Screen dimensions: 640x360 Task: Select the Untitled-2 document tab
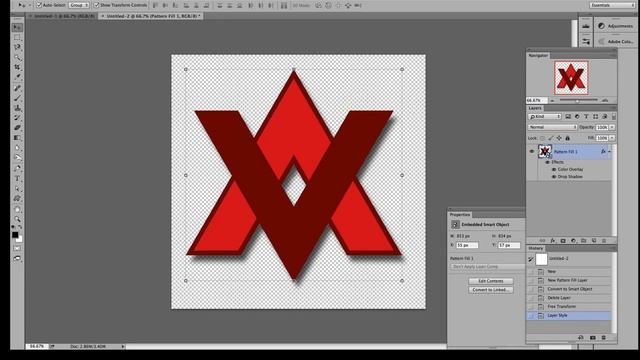pos(151,16)
